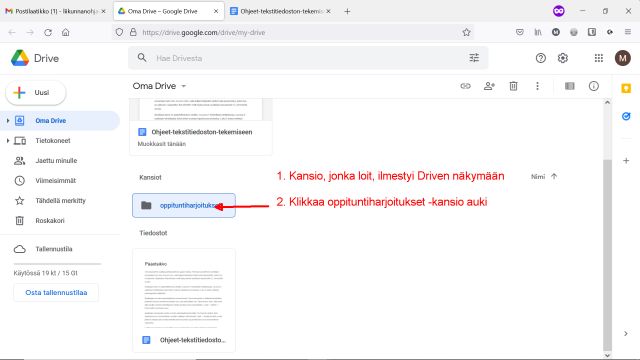640x360 pixels.
Task: Open Firefox library icon
Action: click(x=538, y=32)
